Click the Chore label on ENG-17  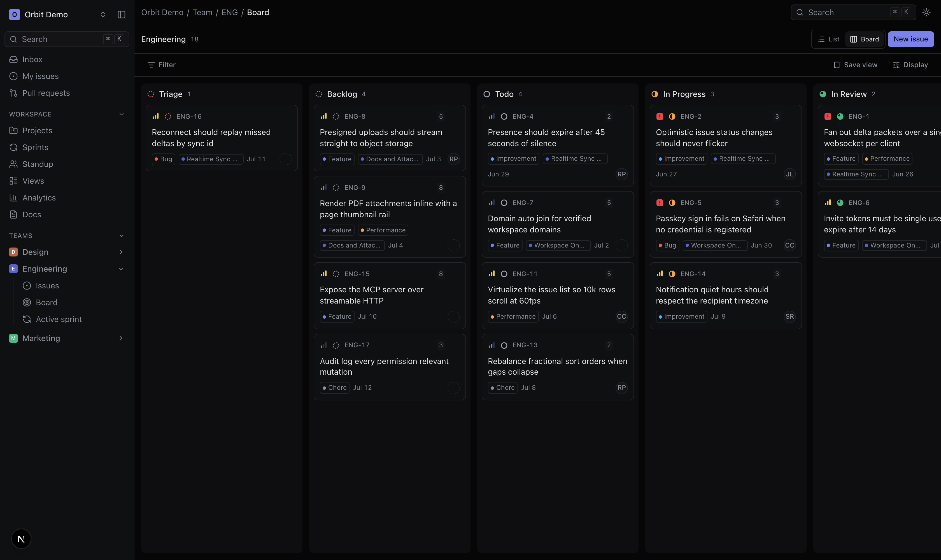pyautogui.click(x=334, y=388)
